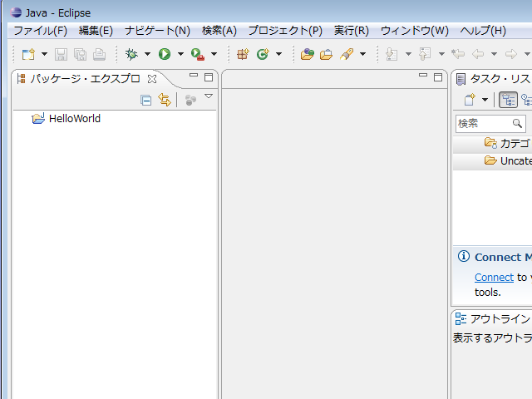Click the info icon beside Connect heading
The image size is (532, 399).
(464, 256)
